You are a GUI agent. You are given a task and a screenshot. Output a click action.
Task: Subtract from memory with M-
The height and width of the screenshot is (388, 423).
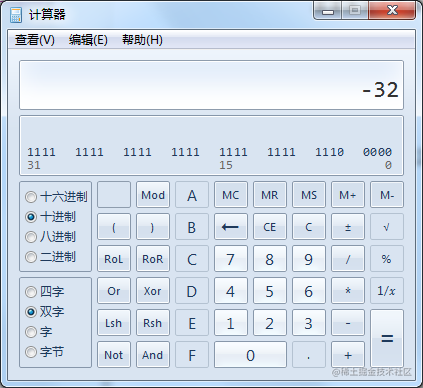pos(387,195)
